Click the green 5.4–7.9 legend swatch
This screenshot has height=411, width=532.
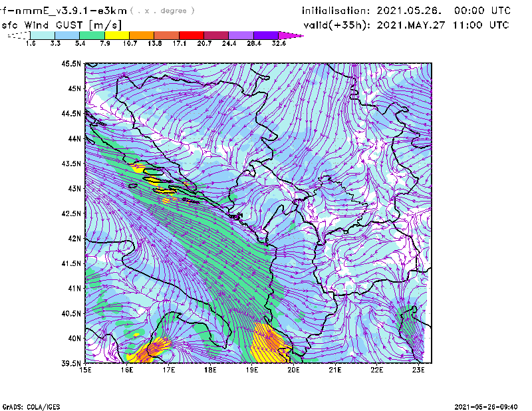(x=92, y=35)
